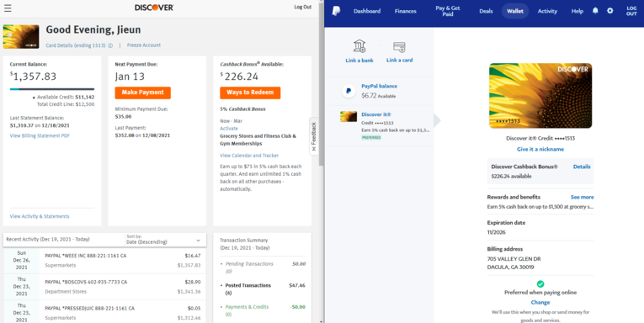Screen dimensions: 644x323
Task: Click Change preferred payment link
Action: [540, 303]
